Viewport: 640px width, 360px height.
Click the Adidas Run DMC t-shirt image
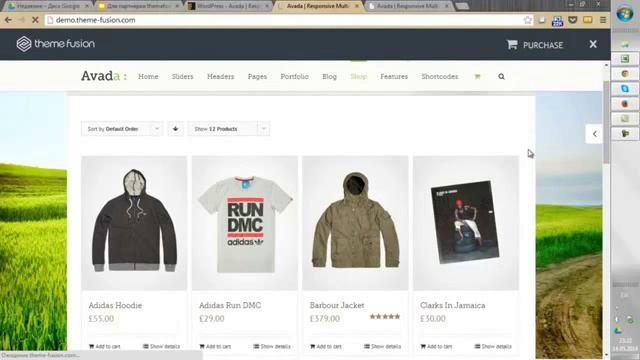(245, 223)
